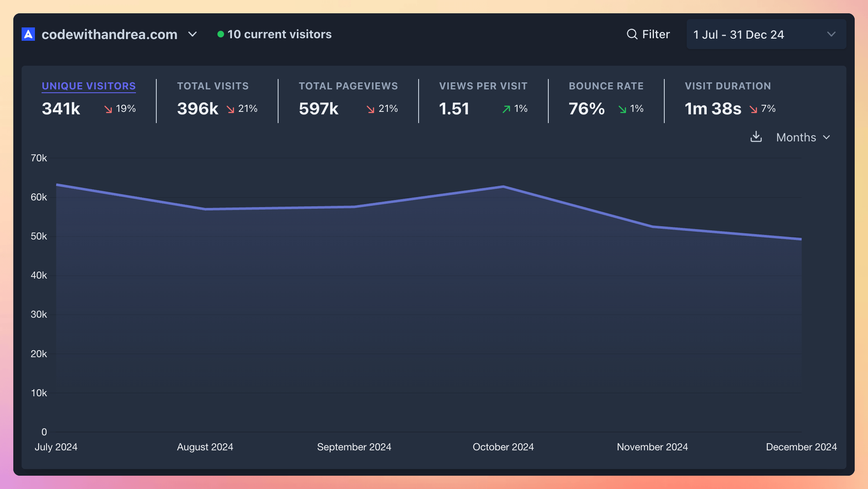Viewport: 868px width, 489px height.
Task: Click the 10 current visitors link
Action: [x=279, y=34]
